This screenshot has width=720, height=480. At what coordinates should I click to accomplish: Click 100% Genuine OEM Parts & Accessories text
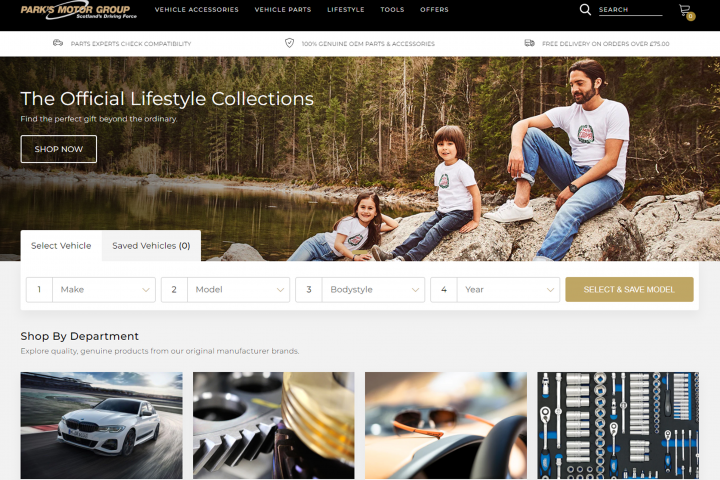[x=368, y=44]
